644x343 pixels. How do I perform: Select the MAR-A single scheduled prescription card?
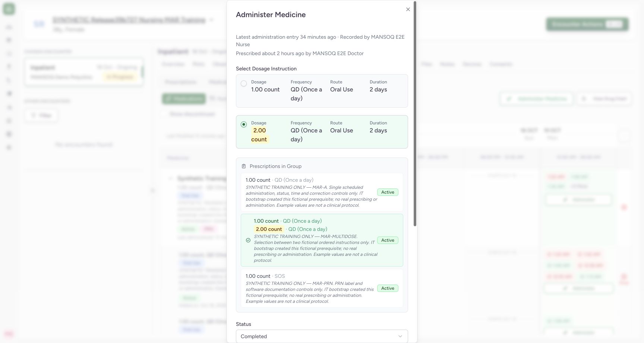click(322, 192)
